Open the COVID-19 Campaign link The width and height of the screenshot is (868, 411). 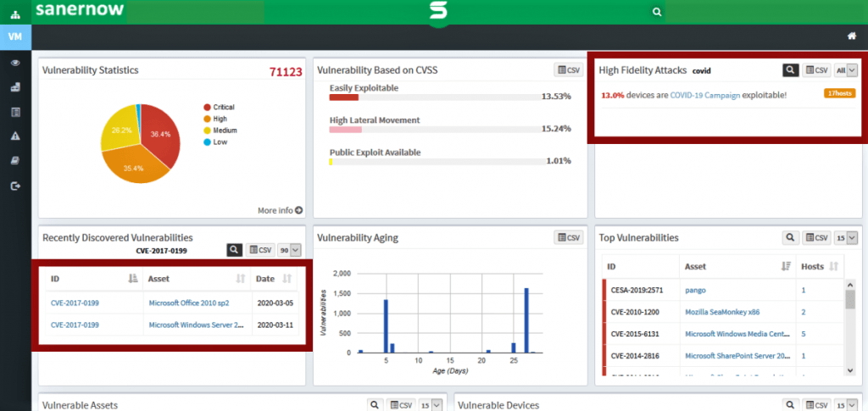tap(704, 95)
